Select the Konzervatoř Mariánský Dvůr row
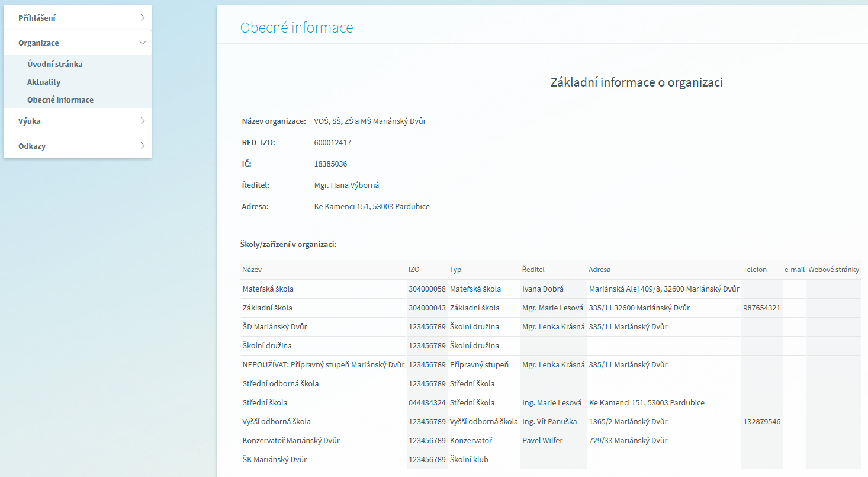 291,441
